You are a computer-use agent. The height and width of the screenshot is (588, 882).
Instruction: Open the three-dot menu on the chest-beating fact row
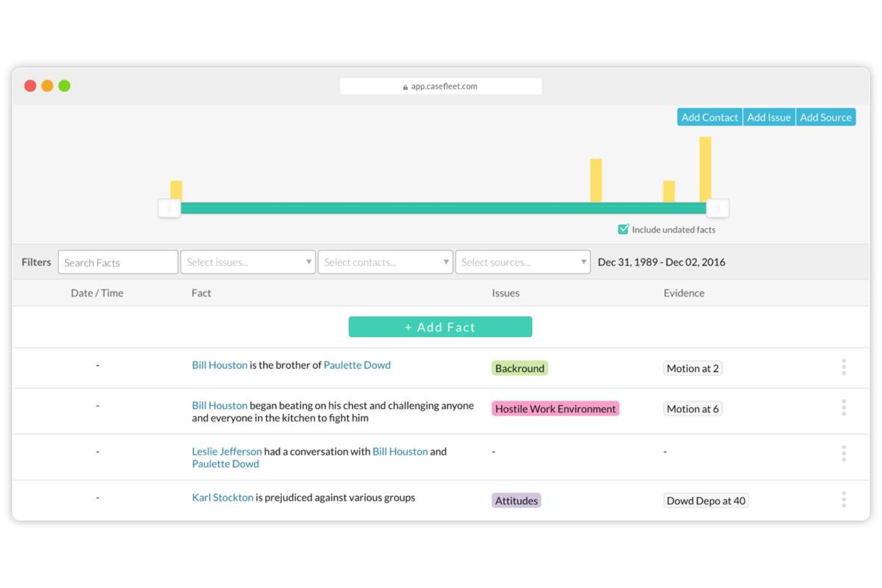point(844,408)
